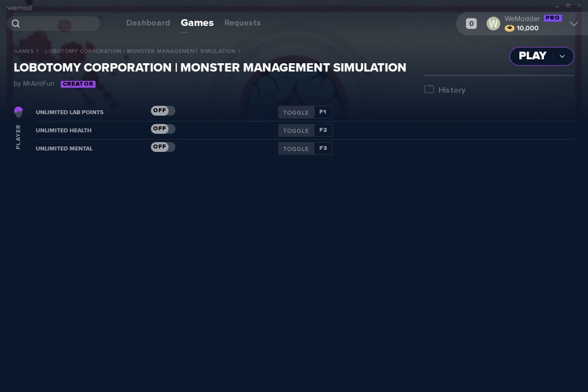Click the wemod logo in the title bar
Viewport: 588px width, 392px height.
tap(19, 8)
